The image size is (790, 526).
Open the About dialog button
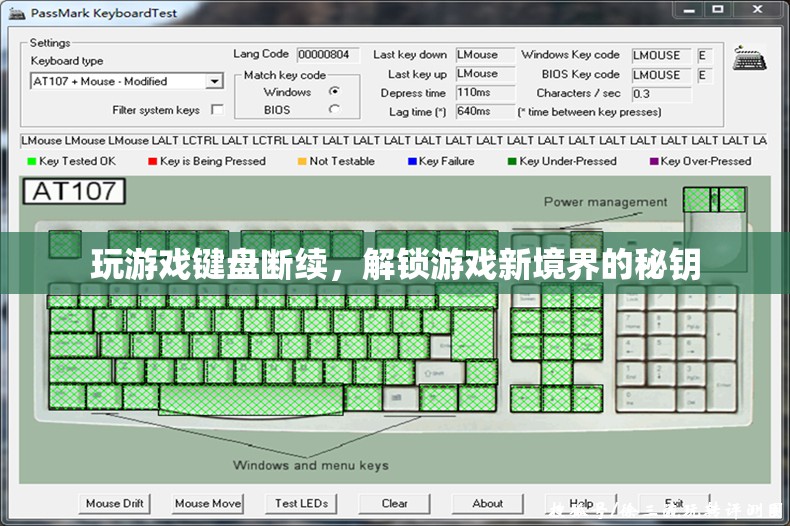click(x=488, y=503)
